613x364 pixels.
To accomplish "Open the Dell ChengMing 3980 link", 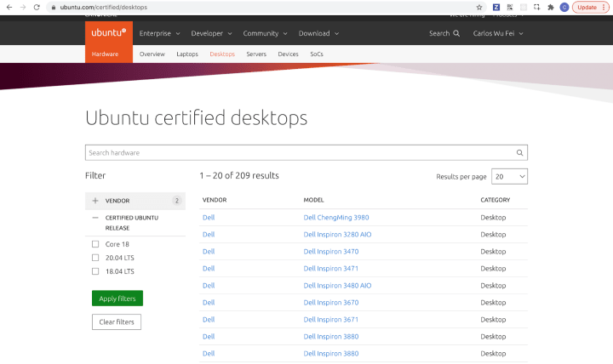I will click(336, 218).
